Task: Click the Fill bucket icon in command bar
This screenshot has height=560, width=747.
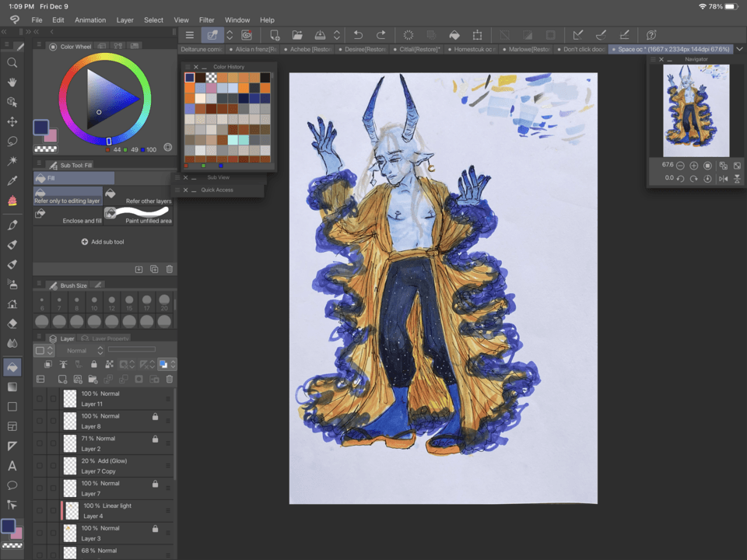Action: tap(454, 35)
